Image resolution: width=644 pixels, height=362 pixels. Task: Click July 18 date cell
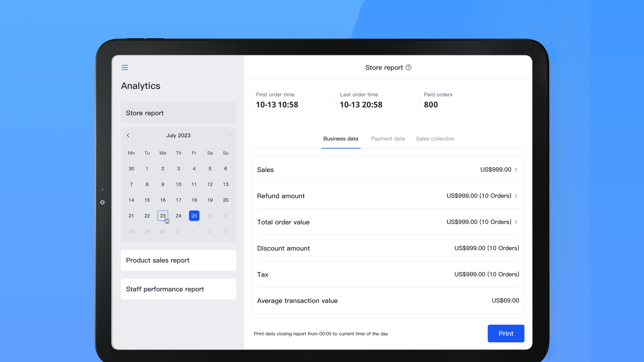(194, 200)
